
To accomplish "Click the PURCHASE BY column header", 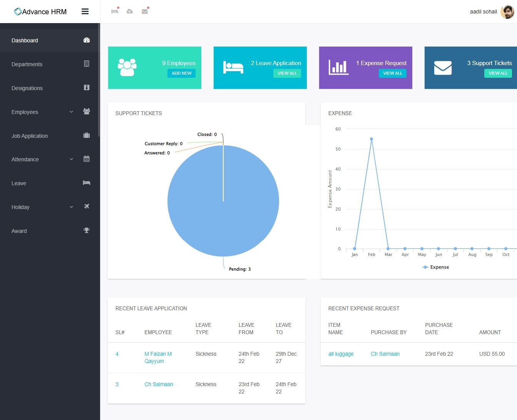I will (388, 332).
